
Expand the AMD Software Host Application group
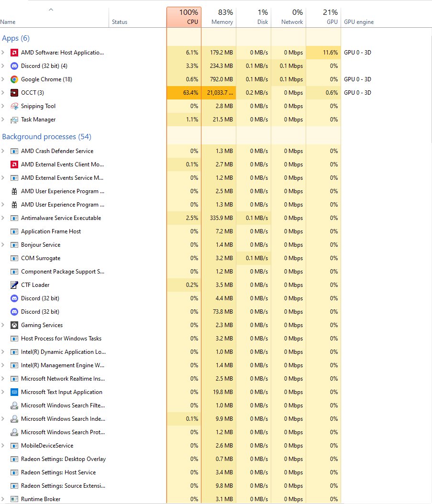pos(3,53)
